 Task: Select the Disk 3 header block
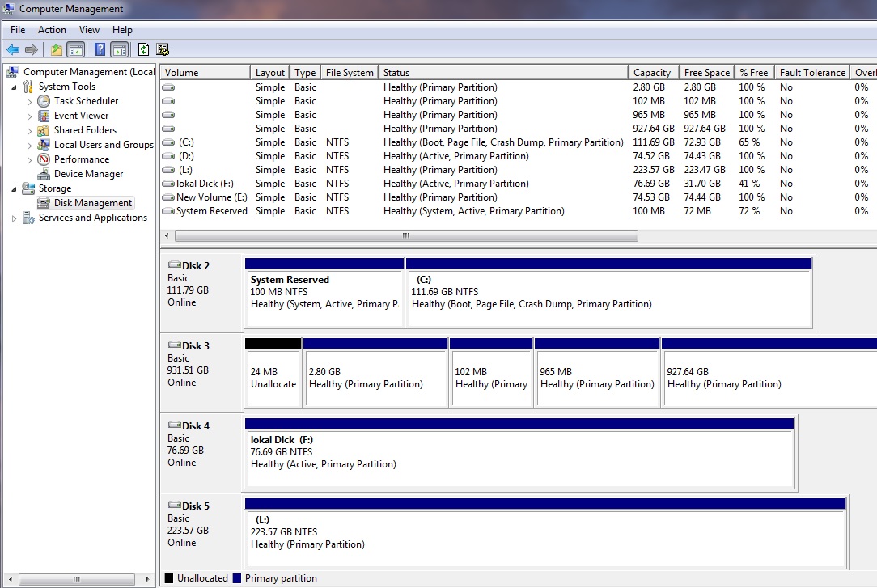[202, 374]
